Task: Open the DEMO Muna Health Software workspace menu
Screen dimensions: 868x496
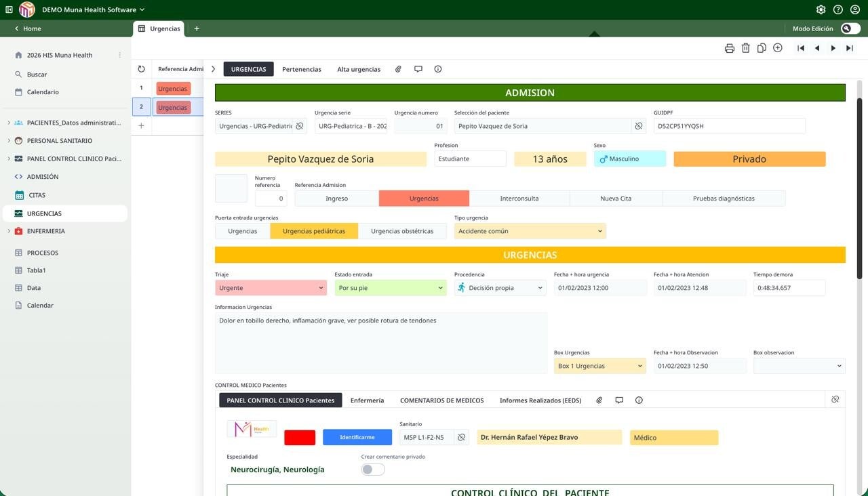Action: (x=94, y=9)
